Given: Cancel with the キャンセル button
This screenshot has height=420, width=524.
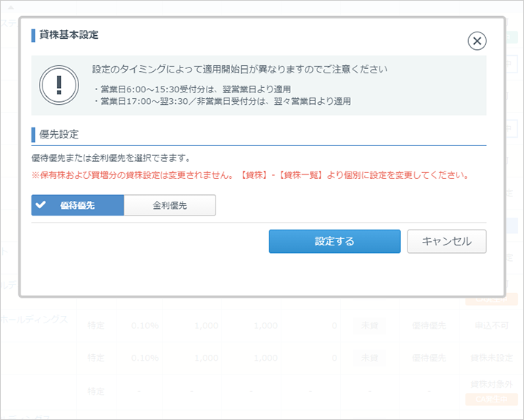Looking at the screenshot, I should [x=446, y=240].
